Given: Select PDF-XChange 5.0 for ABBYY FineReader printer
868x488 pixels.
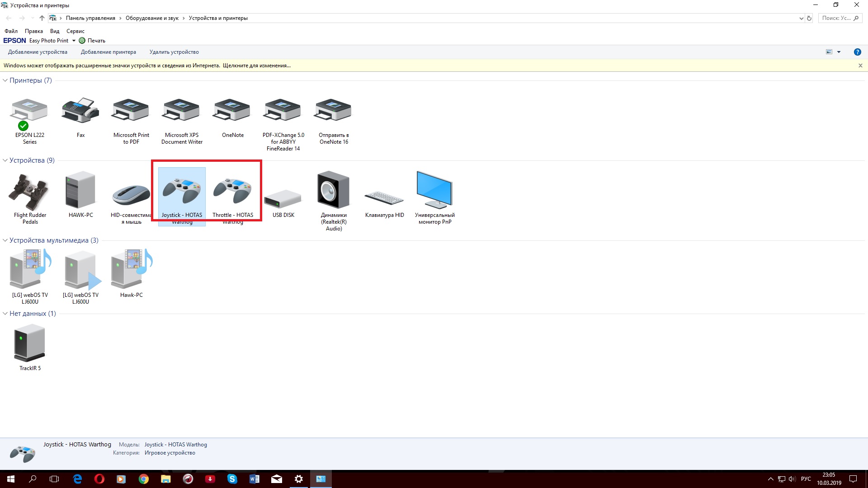Looking at the screenshot, I should tap(283, 111).
